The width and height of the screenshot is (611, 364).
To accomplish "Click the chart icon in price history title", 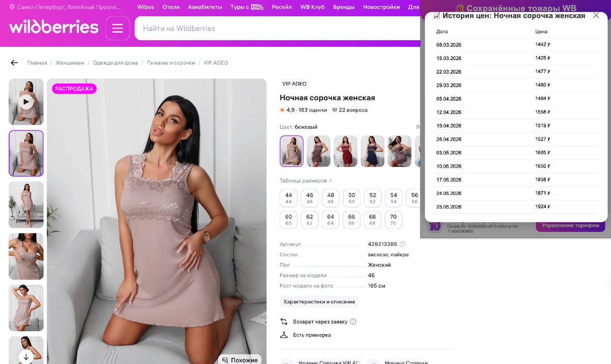I will pos(436,16).
